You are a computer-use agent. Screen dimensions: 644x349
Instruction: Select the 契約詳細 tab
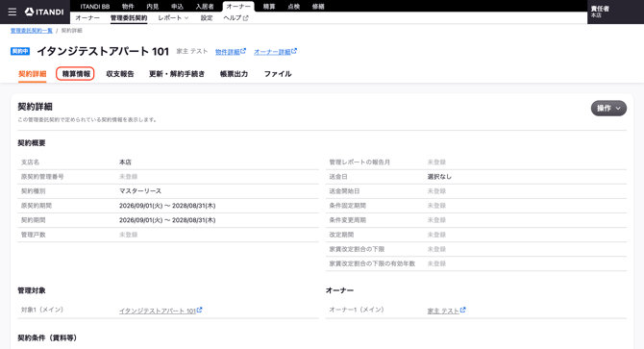pos(32,74)
